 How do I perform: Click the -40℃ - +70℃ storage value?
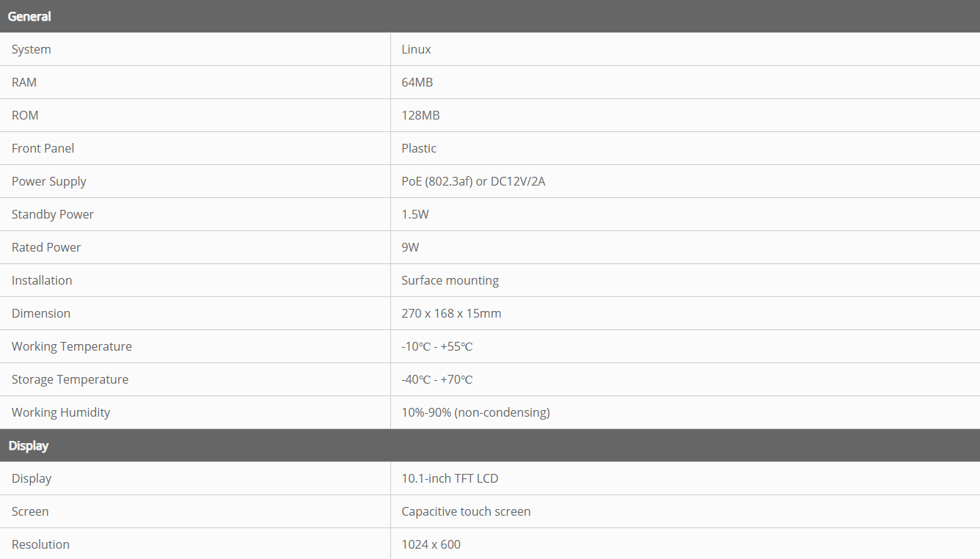pyautogui.click(x=436, y=379)
